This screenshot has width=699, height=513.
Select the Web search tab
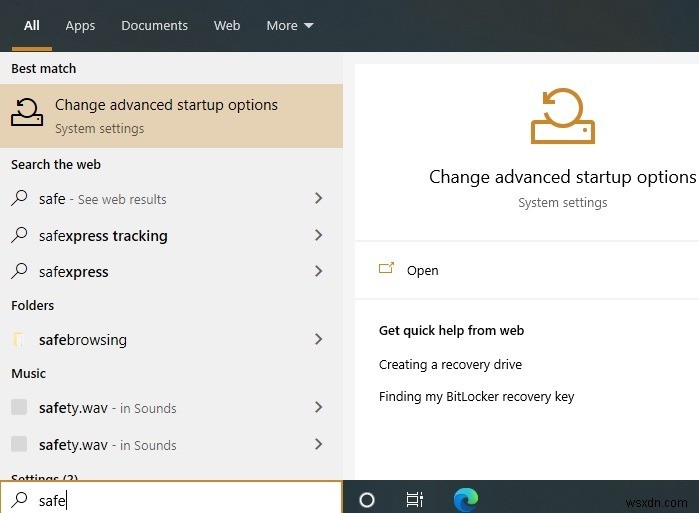(x=227, y=26)
